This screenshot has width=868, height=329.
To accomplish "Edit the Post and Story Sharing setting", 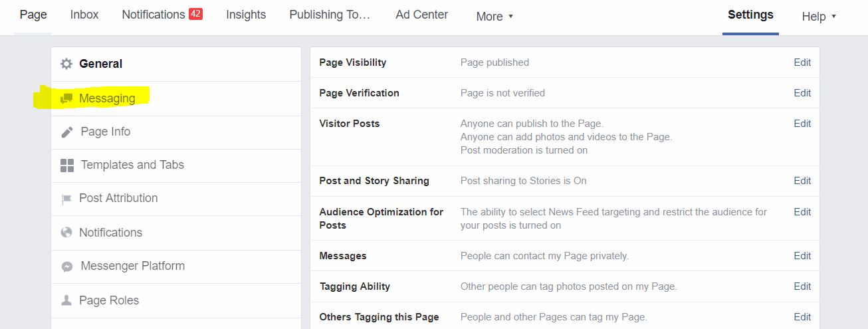I will tap(802, 181).
